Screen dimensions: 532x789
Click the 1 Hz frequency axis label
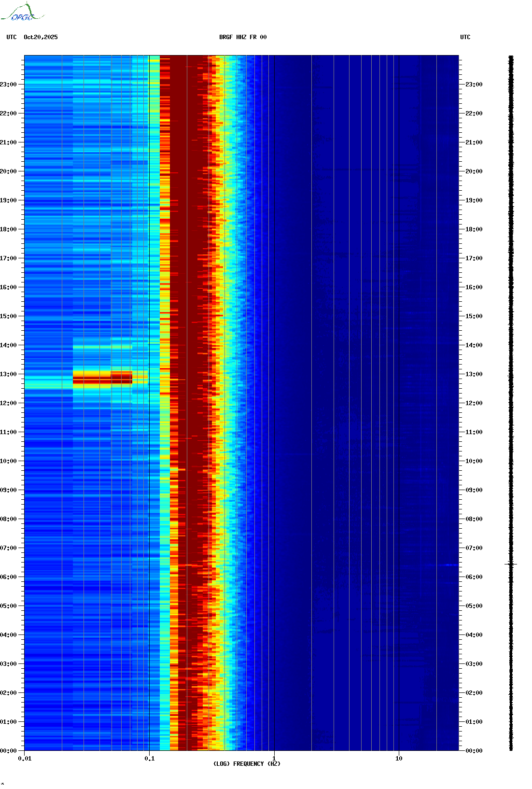coord(274,759)
